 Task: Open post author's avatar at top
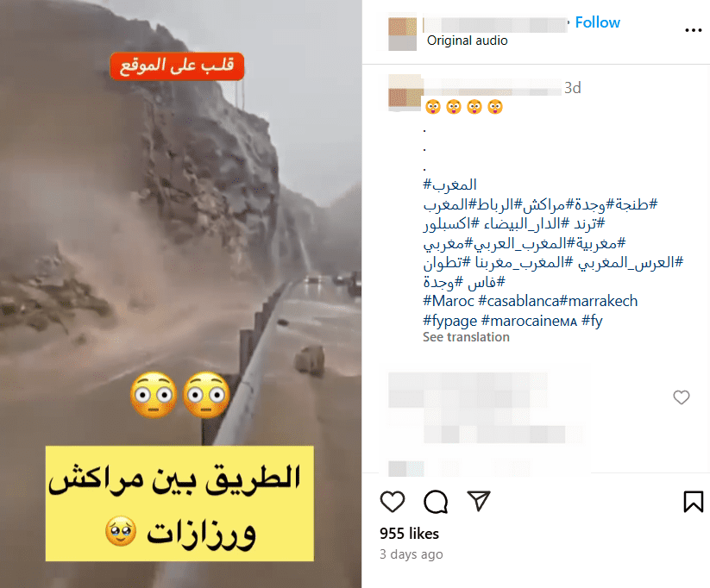[x=403, y=33]
